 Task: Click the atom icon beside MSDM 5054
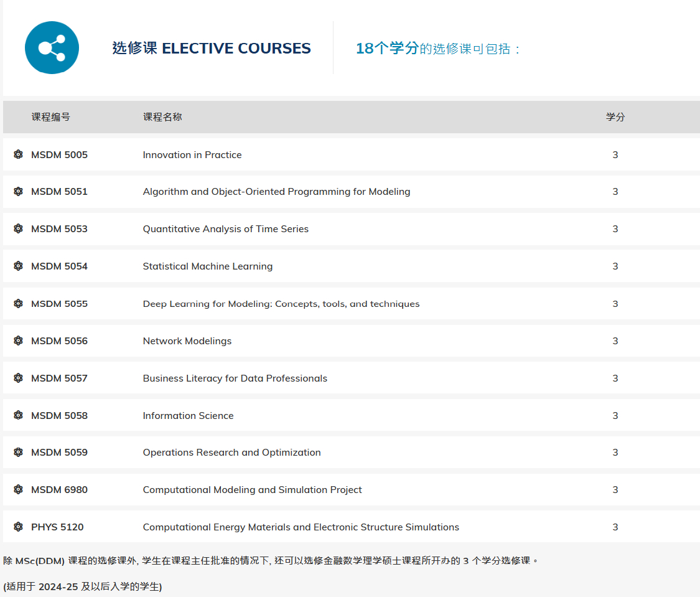(19, 266)
